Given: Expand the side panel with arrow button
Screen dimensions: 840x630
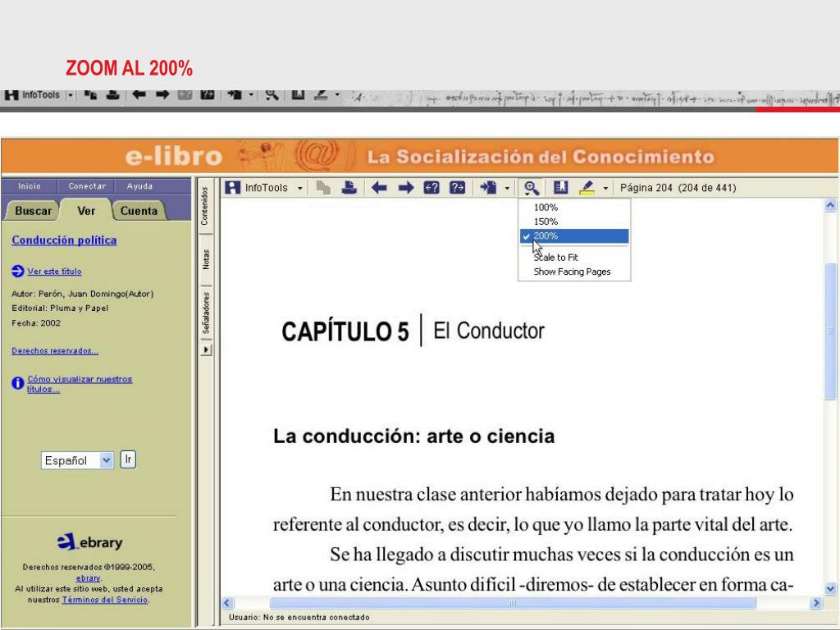Looking at the screenshot, I should [207, 349].
